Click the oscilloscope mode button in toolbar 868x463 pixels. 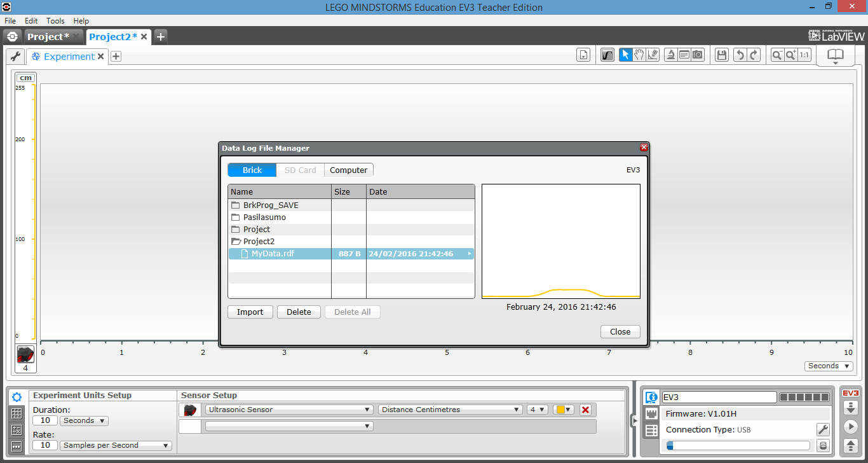608,55
